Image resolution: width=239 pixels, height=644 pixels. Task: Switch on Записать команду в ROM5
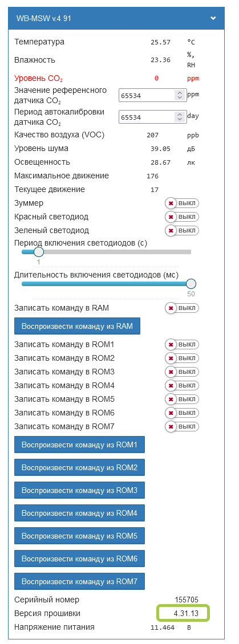(182, 399)
